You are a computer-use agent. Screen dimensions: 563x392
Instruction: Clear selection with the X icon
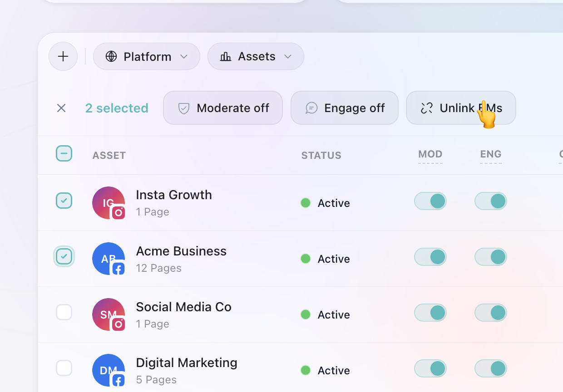click(61, 108)
